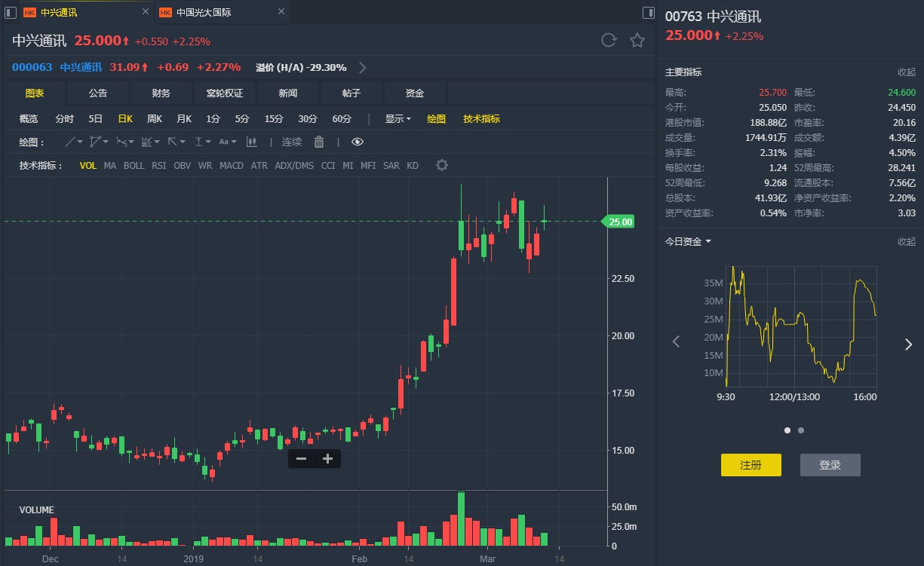The width and height of the screenshot is (924, 566).
Task: Click the 25.00 price marker on axis
Action: [x=619, y=222]
